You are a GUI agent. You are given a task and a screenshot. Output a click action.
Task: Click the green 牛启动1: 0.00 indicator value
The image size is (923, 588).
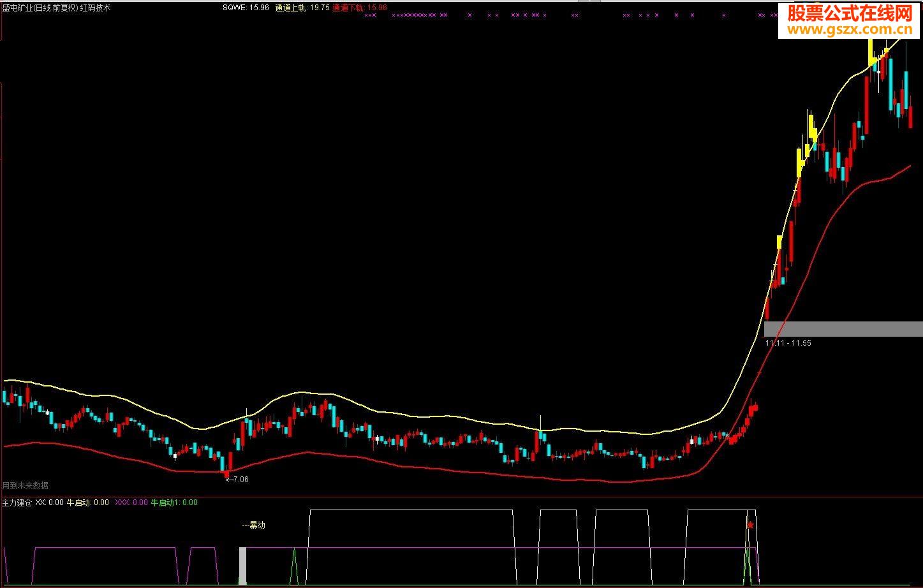(174, 503)
